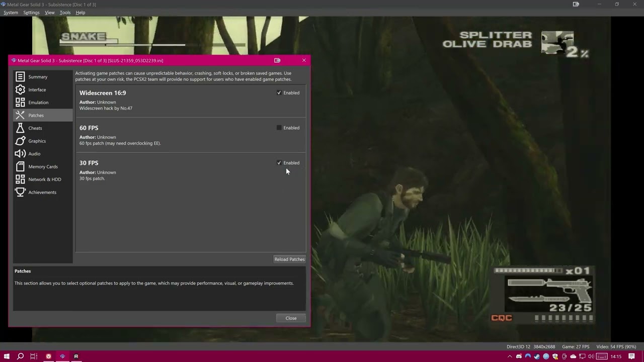Click the 14:15 system clock
This screenshot has height=362, width=644.
click(616, 356)
